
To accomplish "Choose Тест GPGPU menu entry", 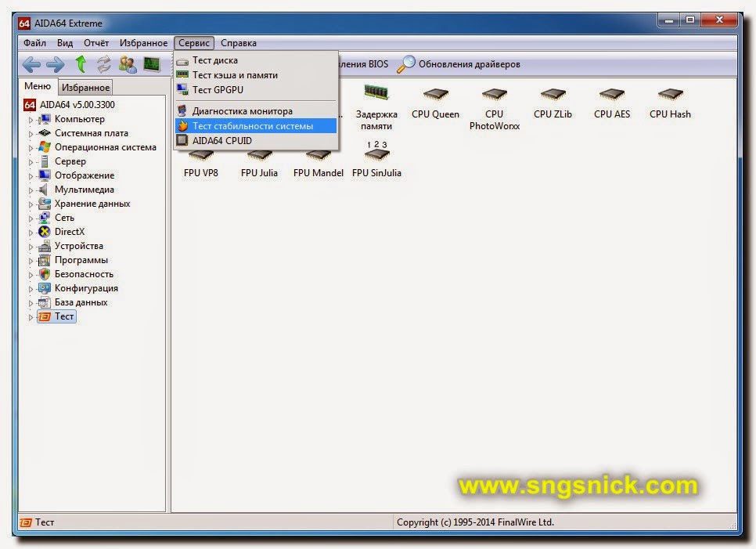I will coord(256,90).
